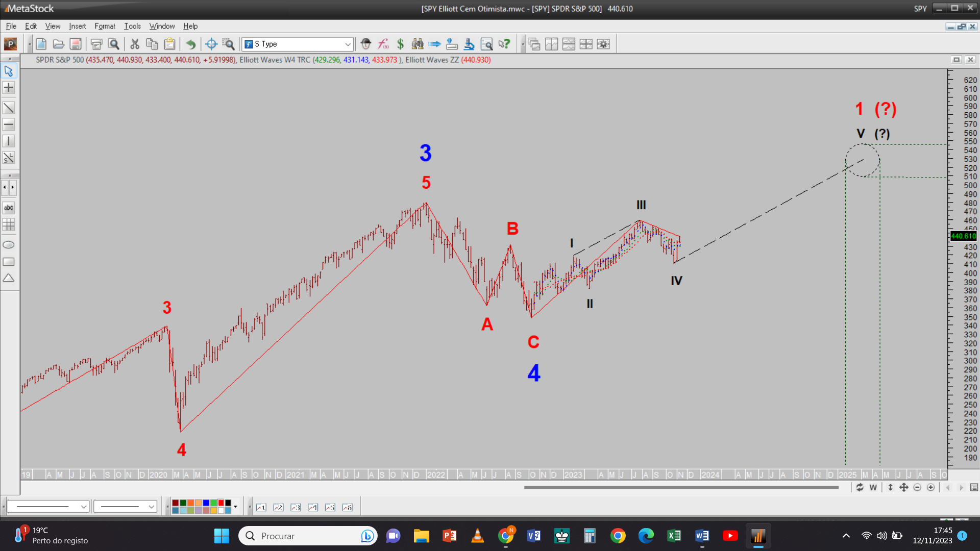Click the crosshair tool in left sidebar

(9, 88)
